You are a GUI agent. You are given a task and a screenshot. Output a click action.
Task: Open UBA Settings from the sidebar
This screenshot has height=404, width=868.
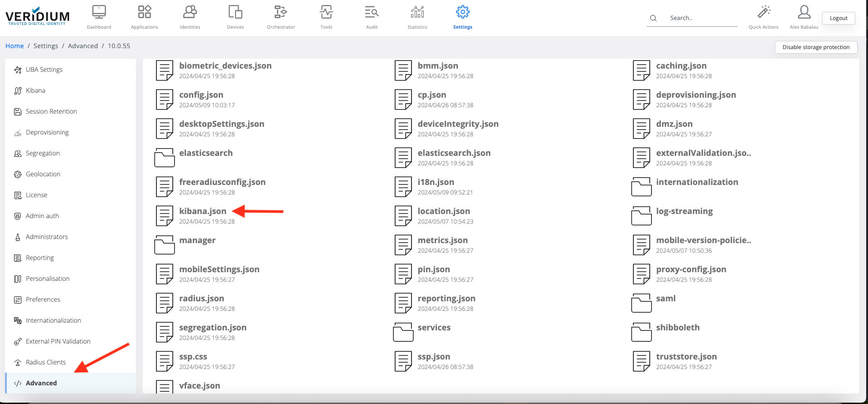[x=44, y=70]
